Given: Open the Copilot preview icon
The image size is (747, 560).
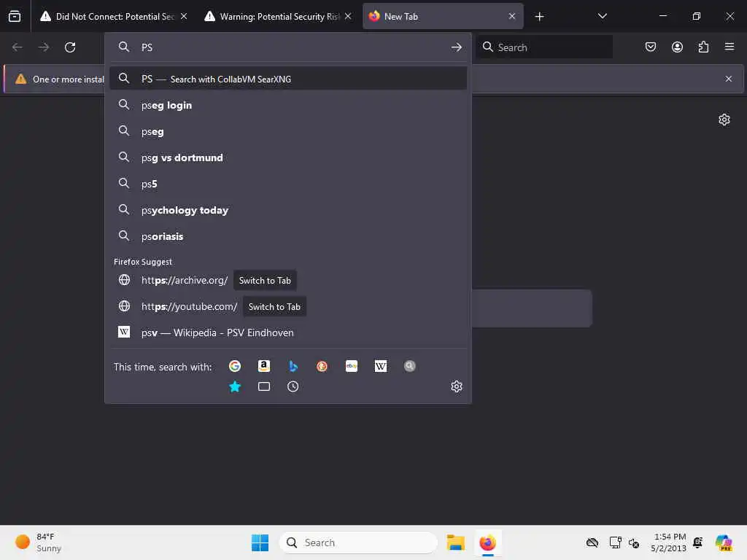Looking at the screenshot, I should pos(724,542).
